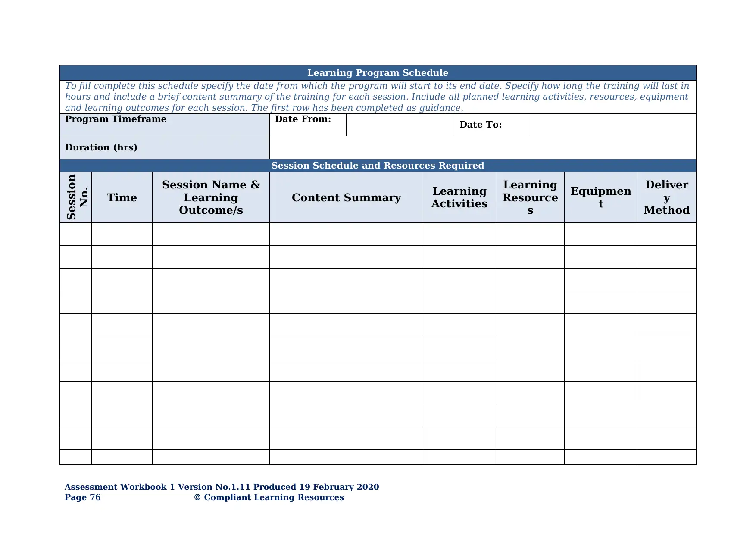
Task: Select the 'Program Timeframe' label
Action: pos(116,119)
